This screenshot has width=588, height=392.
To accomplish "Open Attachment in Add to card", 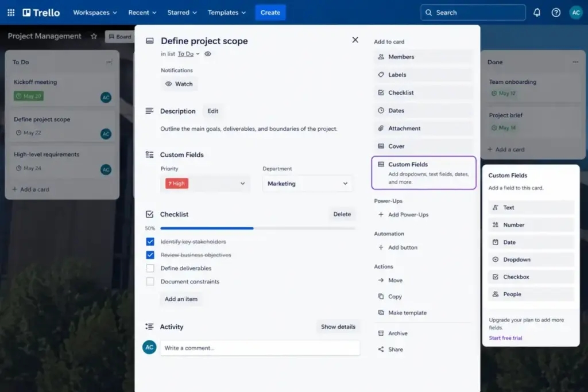I will coord(423,128).
